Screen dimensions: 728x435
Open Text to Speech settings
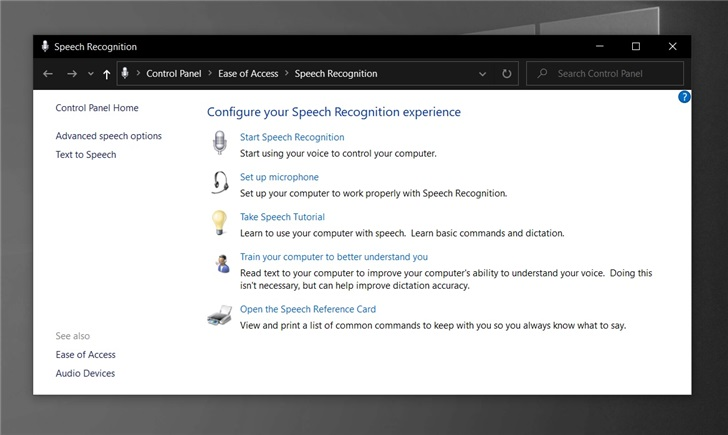(86, 155)
